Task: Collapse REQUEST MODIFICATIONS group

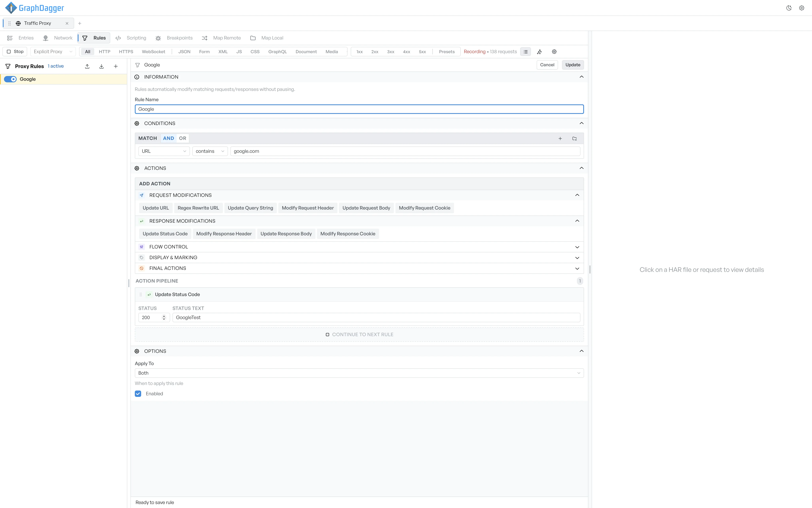Action: coord(577,195)
